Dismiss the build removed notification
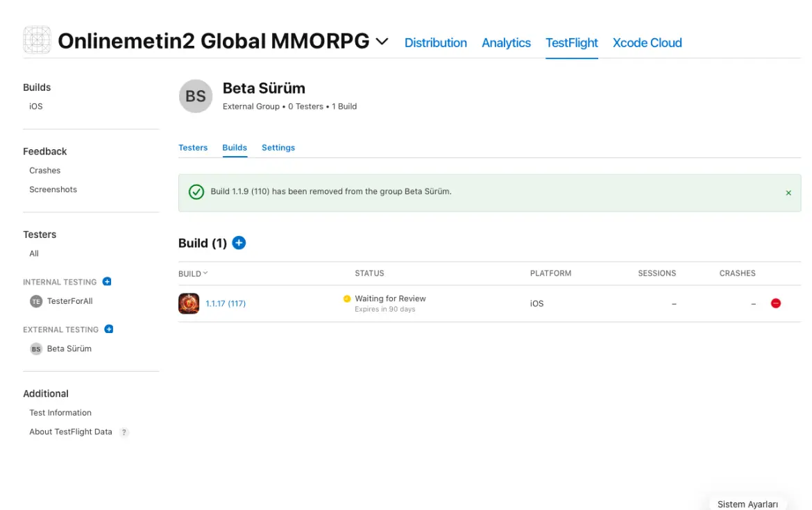 788,193
